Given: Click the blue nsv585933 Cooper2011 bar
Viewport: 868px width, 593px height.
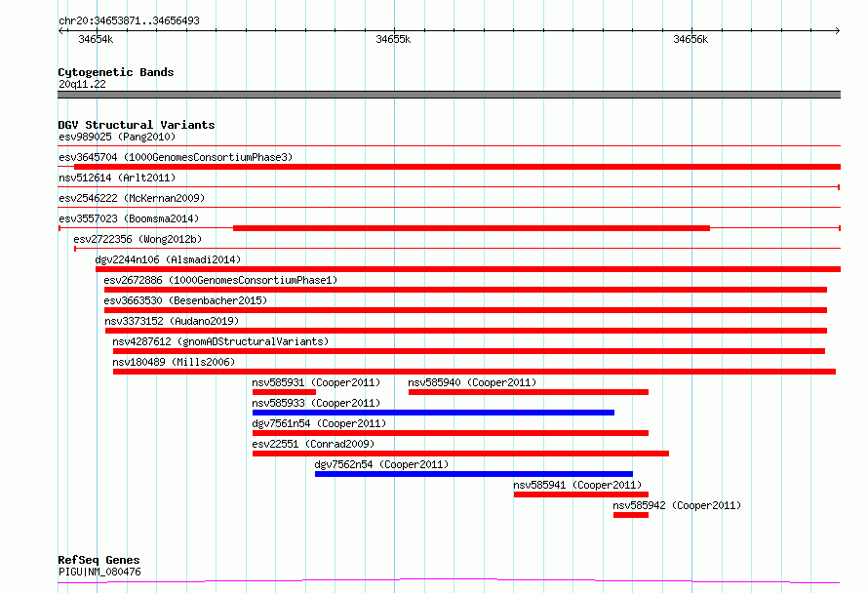Looking at the screenshot, I should point(433,413).
